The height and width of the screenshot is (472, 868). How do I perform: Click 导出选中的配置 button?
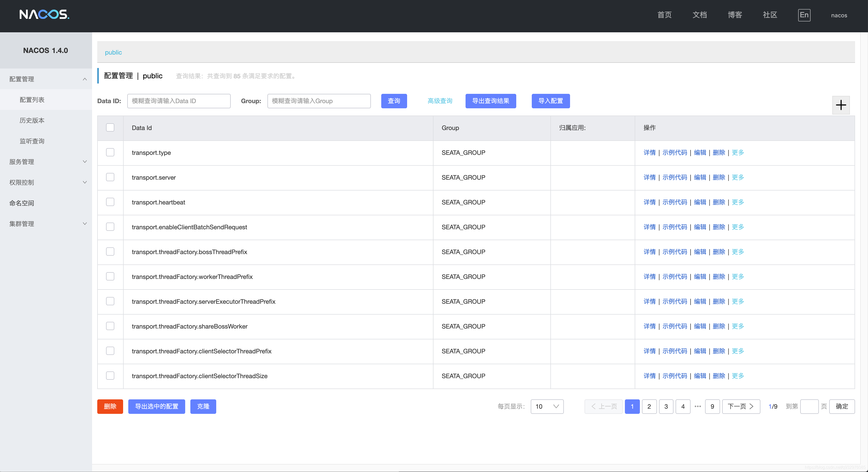point(157,407)
